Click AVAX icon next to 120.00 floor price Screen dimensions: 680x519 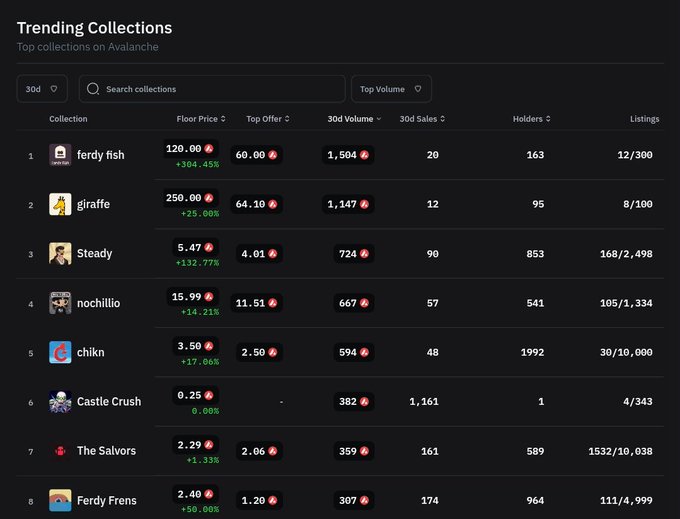pos(209,149)
